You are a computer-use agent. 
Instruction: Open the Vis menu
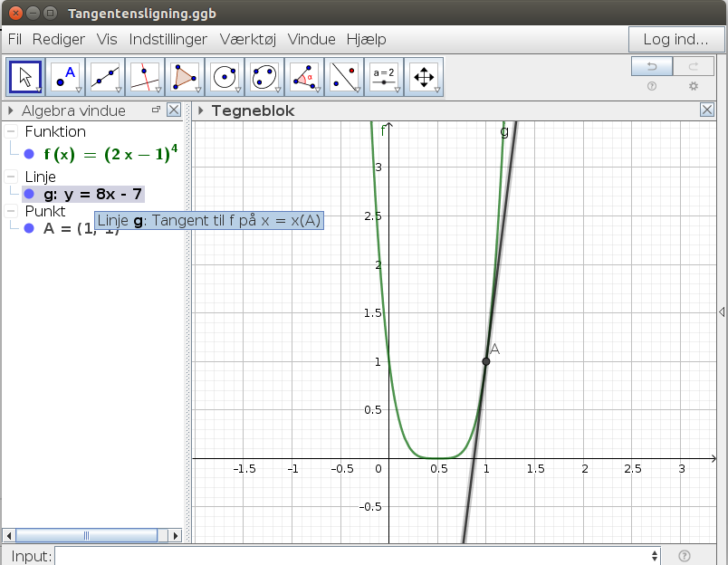tap(107, 40)
